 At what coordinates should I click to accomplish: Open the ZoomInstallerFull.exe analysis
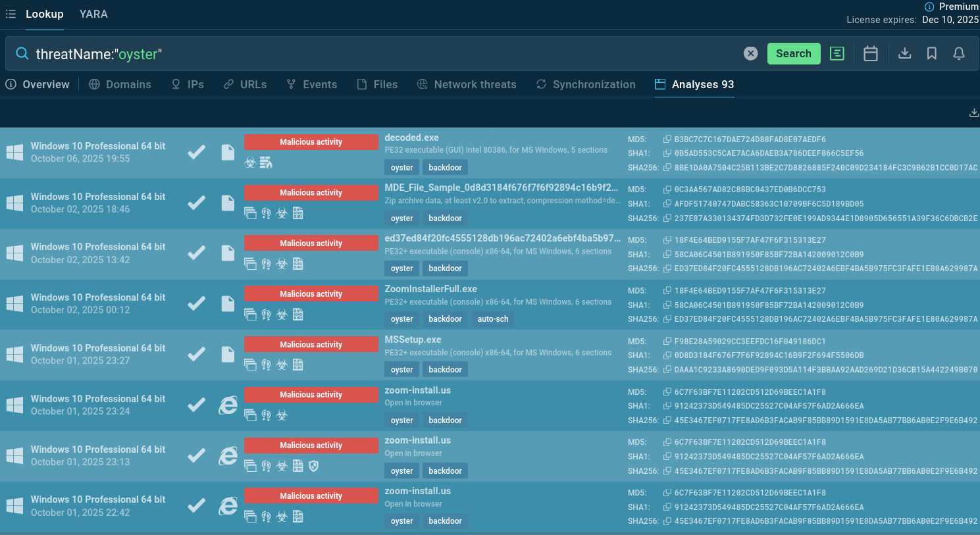click(430, 289)
